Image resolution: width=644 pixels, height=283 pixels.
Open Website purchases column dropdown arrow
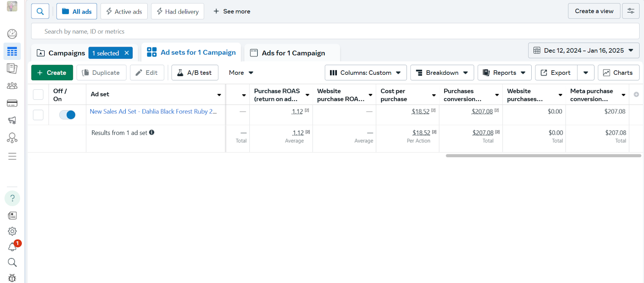(x=560, y=95)
